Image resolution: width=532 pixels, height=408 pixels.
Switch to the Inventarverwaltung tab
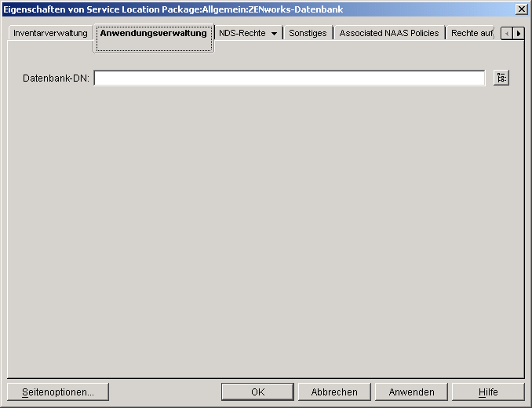pos(50,33)
